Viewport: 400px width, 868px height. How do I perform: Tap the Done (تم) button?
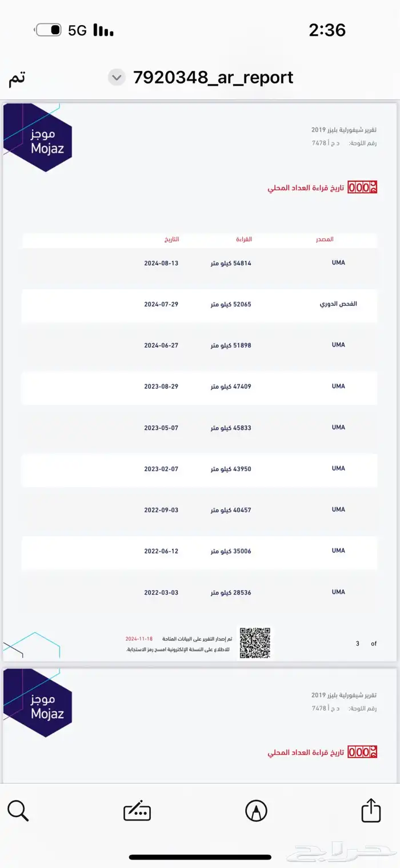coord(17,78)
